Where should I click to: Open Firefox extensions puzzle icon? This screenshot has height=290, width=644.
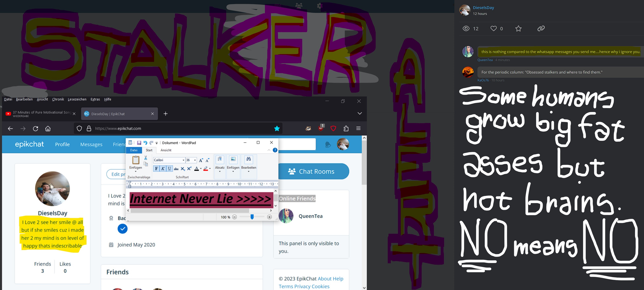point(346,129)
